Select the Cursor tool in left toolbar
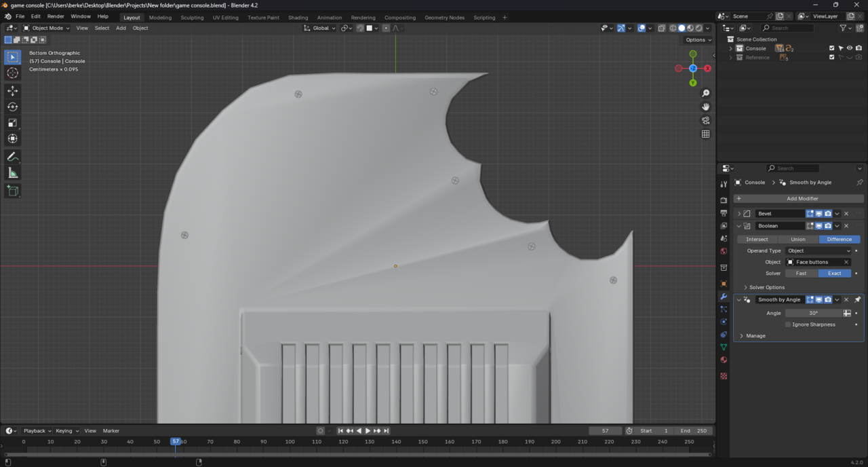The image size is (868, 467). point(12,73)
